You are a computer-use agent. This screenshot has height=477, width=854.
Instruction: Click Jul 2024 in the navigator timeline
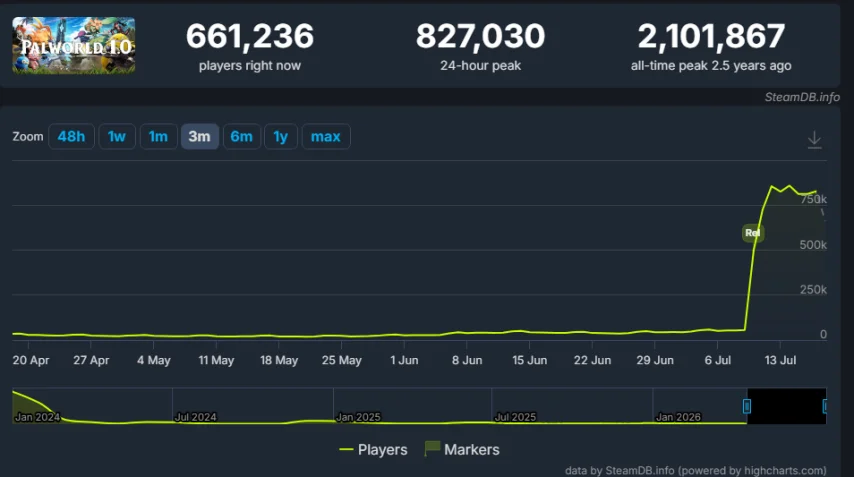click(195, 417)
